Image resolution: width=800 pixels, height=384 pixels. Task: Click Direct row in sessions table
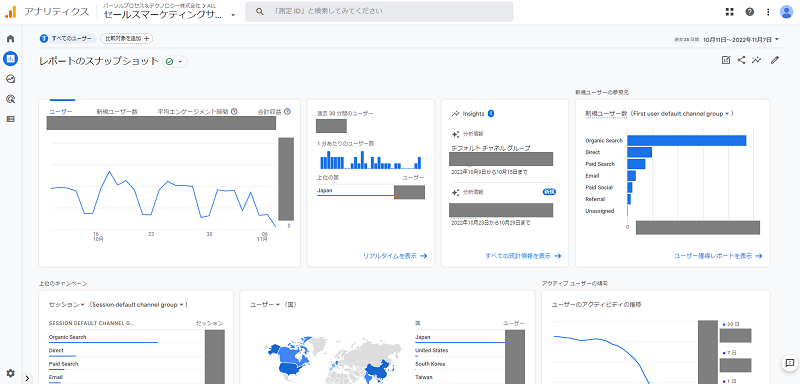[136, 351]
